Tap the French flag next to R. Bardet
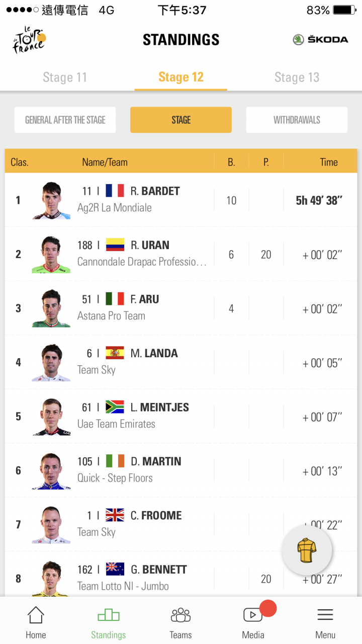Viewport: 362px width, 644px height. click(115, 191)
